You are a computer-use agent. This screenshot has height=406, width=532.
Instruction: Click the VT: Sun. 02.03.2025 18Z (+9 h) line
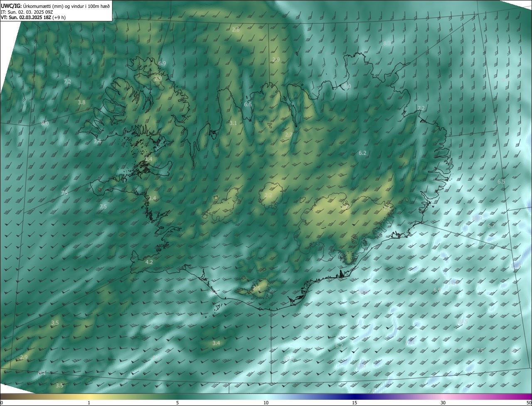pyautogui.click(x=33, y=17)
